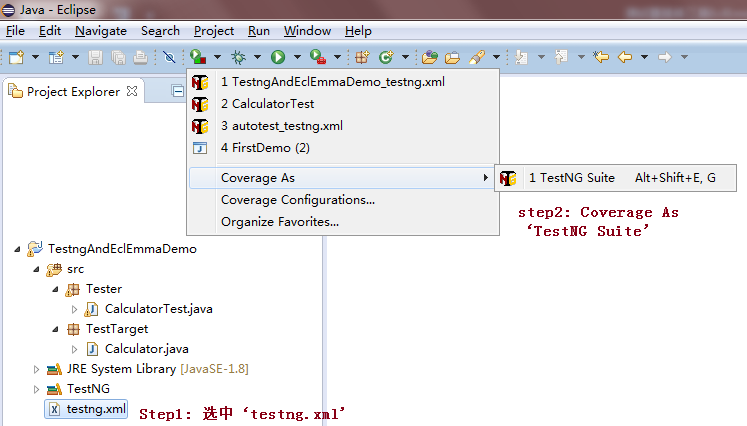747x426 pixels.
Task: Click the Print icon in toolbar
Action: [x=139, y=57]
